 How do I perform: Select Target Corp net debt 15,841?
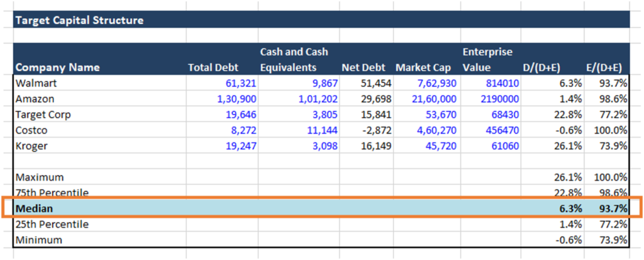click(376, 115)
